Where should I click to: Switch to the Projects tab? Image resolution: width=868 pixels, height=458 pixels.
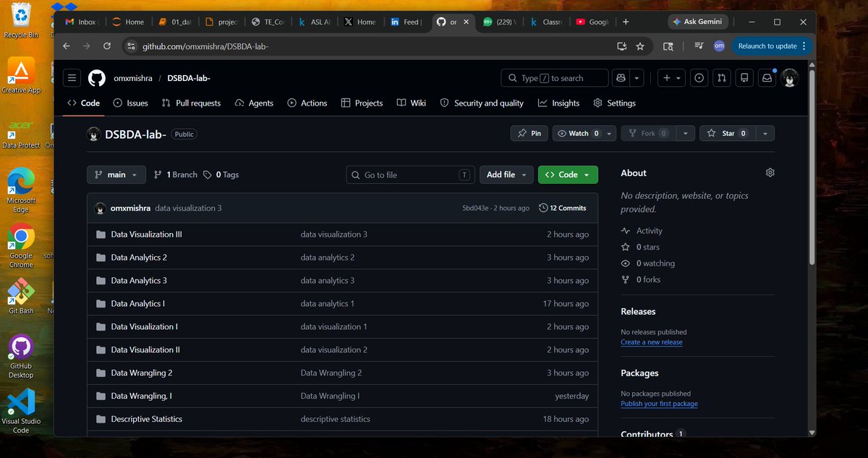pyautogui.click(x=362, y=103)
